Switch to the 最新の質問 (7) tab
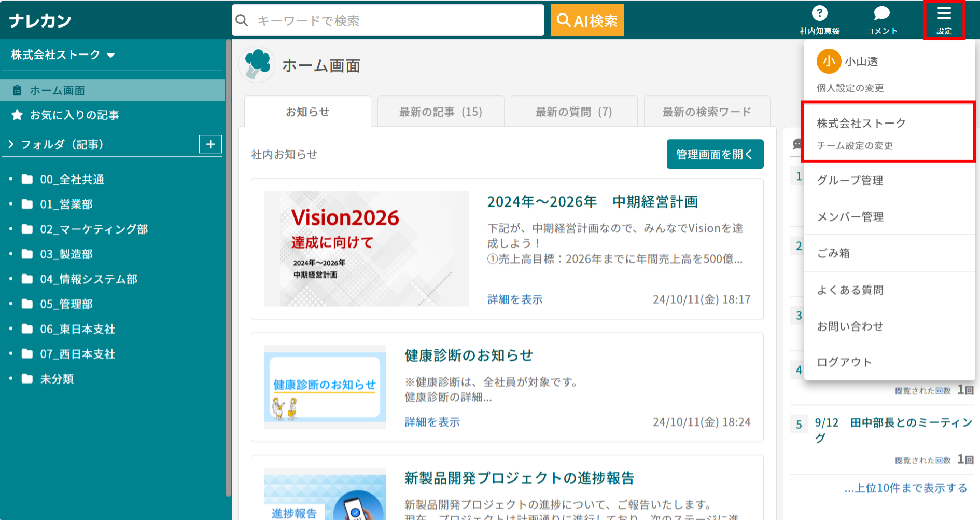Image resolution: width=980 pixels, height=520 pixels. (x=573, y=112)
